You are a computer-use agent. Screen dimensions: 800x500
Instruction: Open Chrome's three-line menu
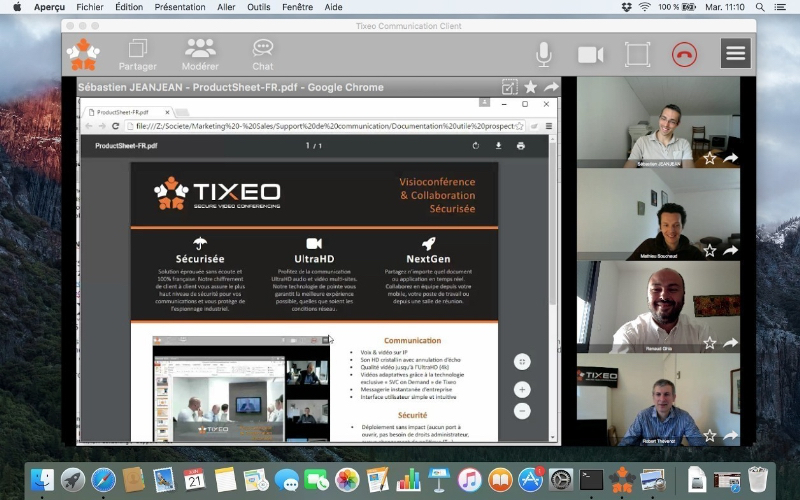(x=549, y=126)
